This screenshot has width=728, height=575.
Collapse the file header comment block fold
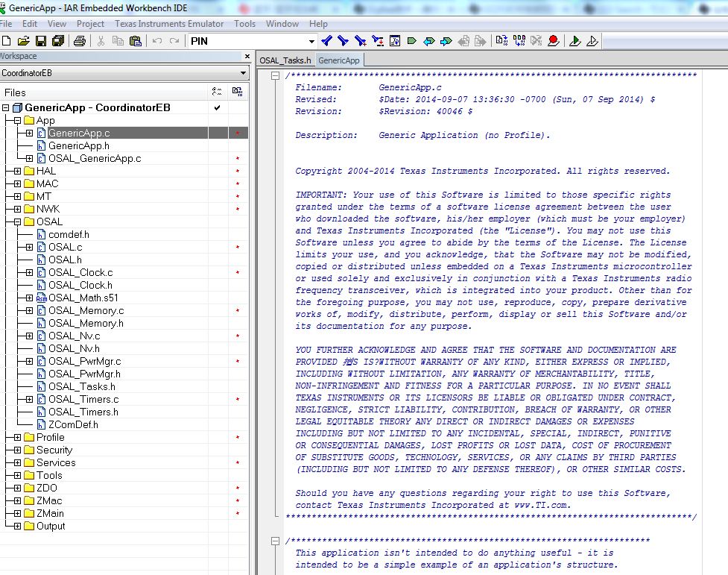[275, 76]
